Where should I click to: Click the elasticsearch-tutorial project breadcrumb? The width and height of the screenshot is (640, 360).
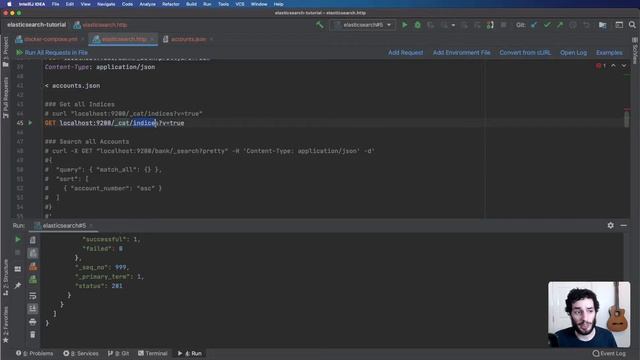pyautogui.click(x=36, y=25)
